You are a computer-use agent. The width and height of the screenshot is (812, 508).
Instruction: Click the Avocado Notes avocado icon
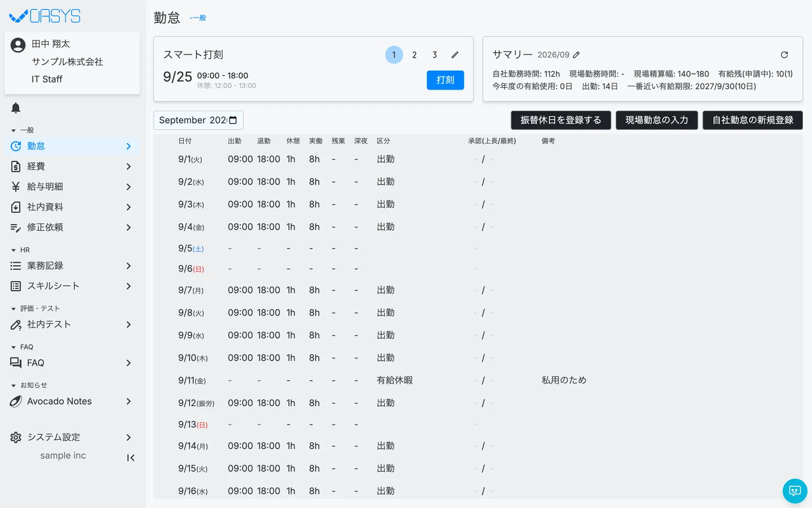pyautogui.click(x=16, y=401)
